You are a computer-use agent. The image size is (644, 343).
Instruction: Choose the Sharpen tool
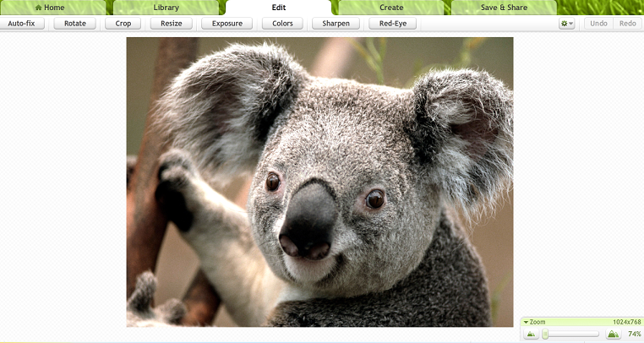click(336, 24)
